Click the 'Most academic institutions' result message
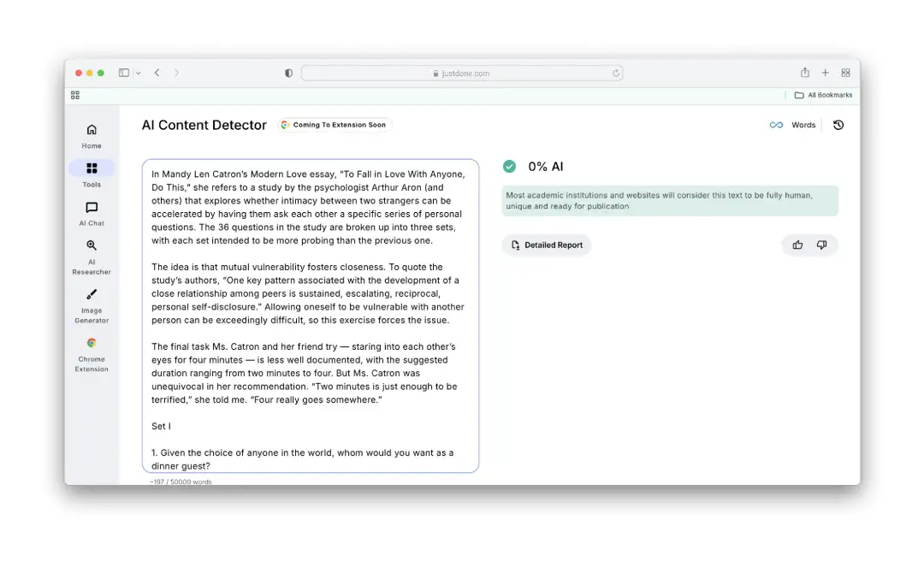Viewport: 924px width, 561px height. click(x=670, y=200)
